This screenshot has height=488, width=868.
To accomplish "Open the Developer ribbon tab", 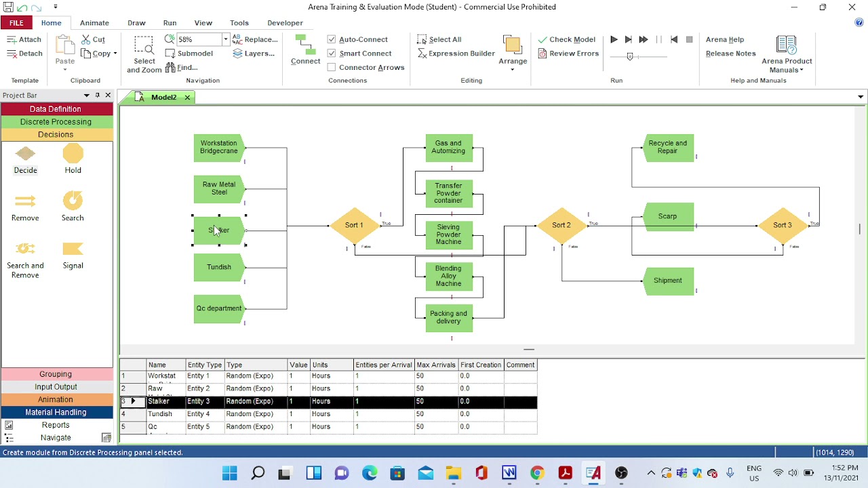I will click(x=285, y=23).
